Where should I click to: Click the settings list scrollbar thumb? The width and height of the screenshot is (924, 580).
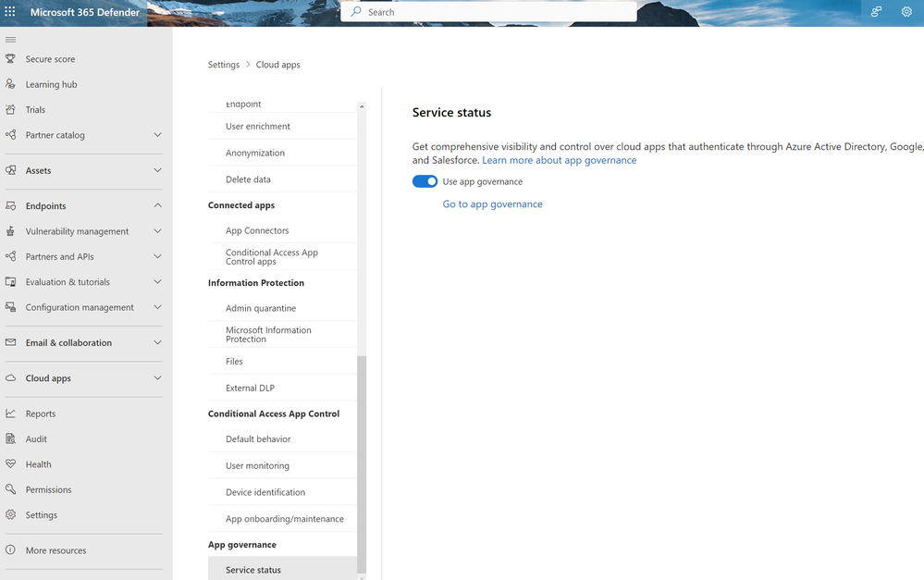click(362, 464)
